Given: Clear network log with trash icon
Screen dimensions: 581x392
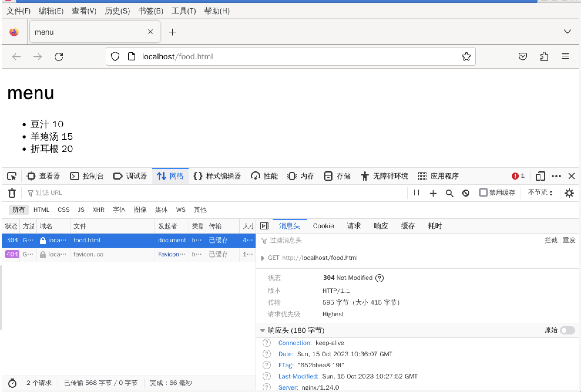Looking at the screenshot, I should (x=12, y=193).
